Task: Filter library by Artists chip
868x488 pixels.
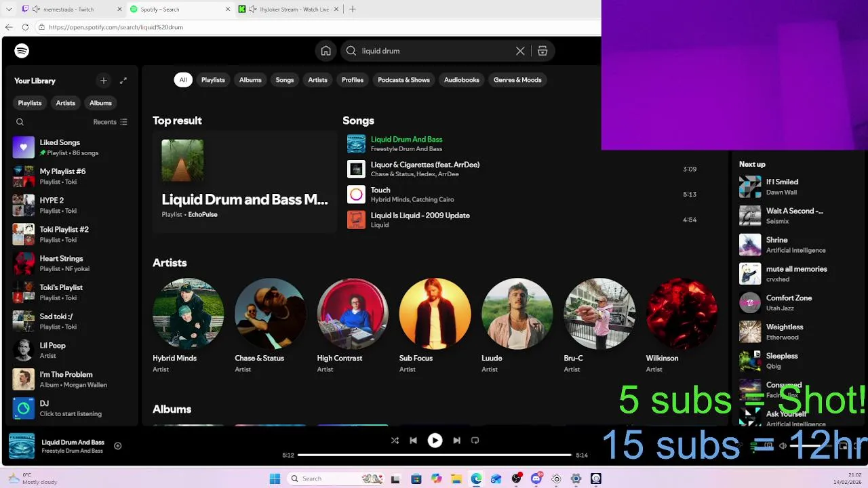Action: (66, 103)
